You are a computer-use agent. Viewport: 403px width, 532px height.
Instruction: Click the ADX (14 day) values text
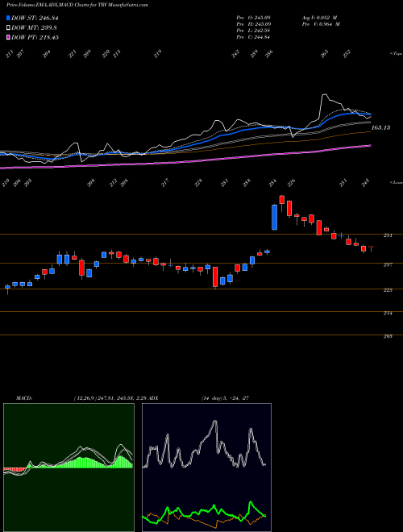click(225, 397)
